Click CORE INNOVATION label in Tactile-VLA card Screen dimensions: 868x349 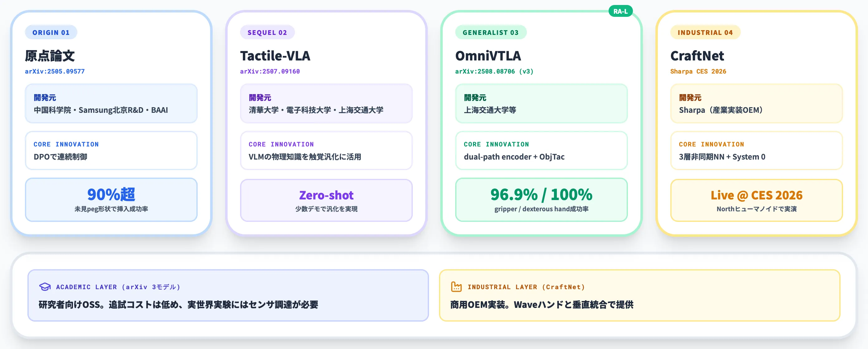click(281, 144)
